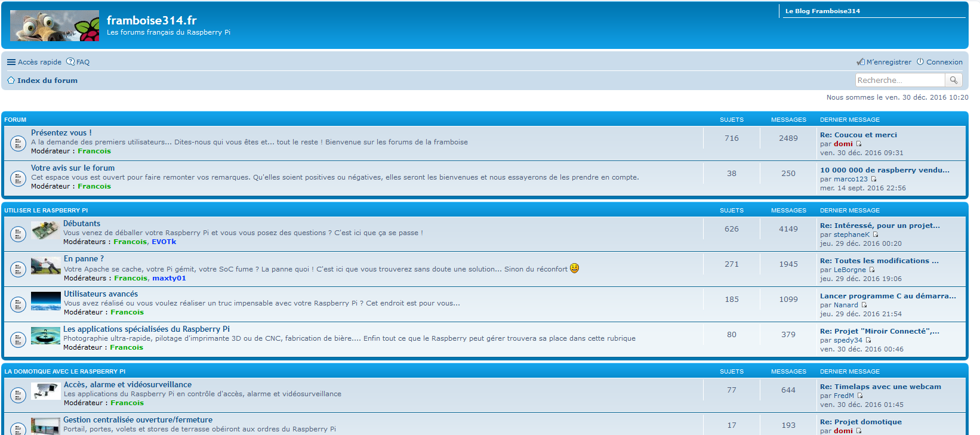View latest post icon after LeBorgne
The width and height of the screenshot is (980, 435).
[872, 270]
